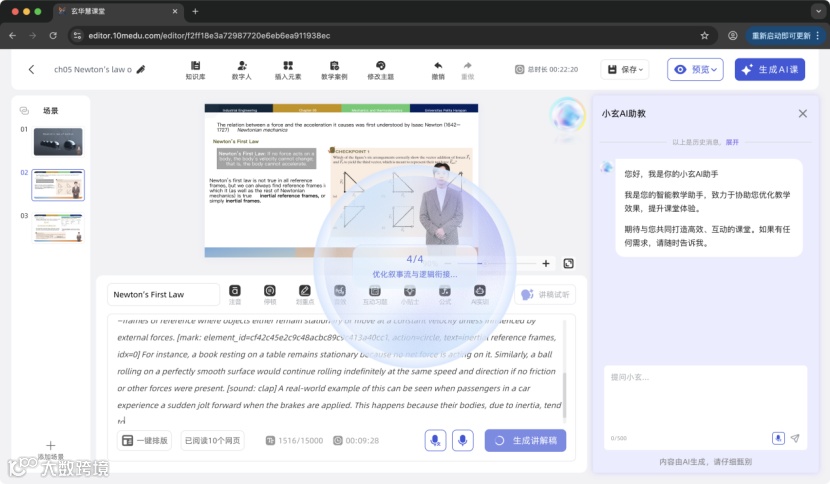Image resolution: width=830 pixels, height=484 pixels.
Task: Open the 保存 save dropdown
Action: [x=625, y=69]
